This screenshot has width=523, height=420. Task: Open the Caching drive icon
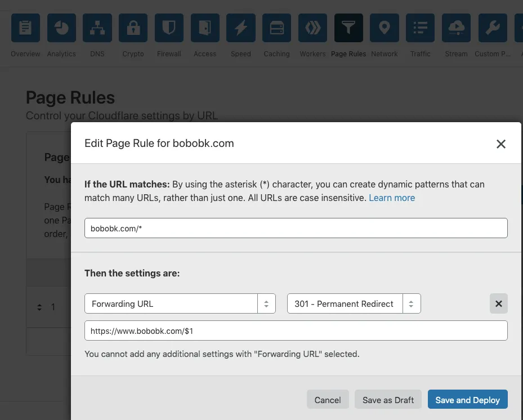276,28
